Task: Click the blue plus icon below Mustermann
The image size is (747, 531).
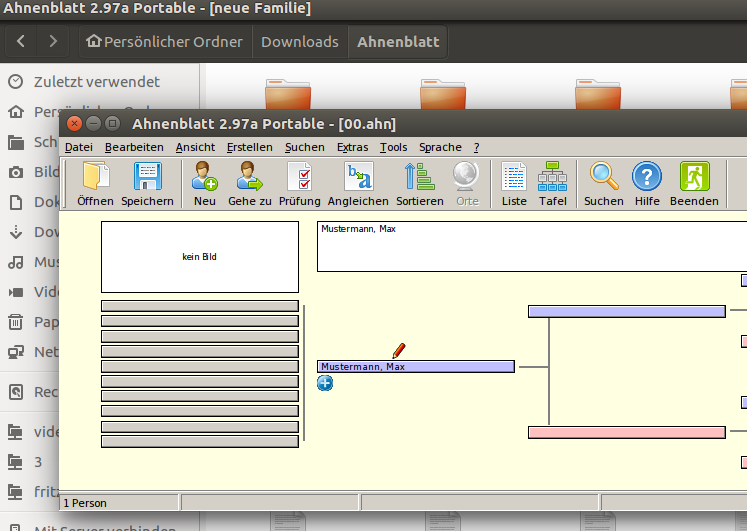Action: [325, 383]
